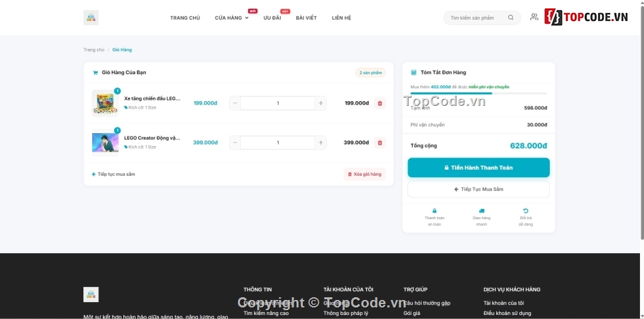Viewport: 644px width, 319px height.
Task: Open footer link Tìm kiếm nâng cao
Action: coord(266,314)
